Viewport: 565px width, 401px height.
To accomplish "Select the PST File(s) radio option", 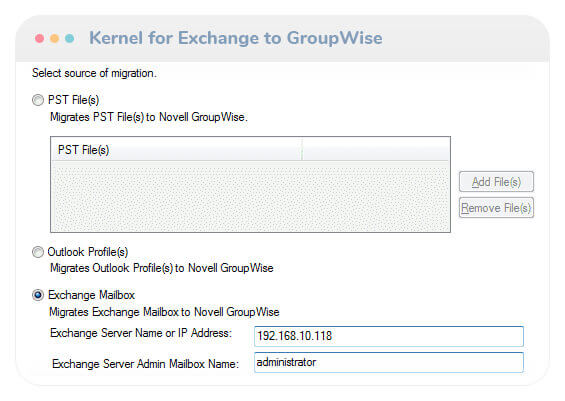I will pos(38,100).
